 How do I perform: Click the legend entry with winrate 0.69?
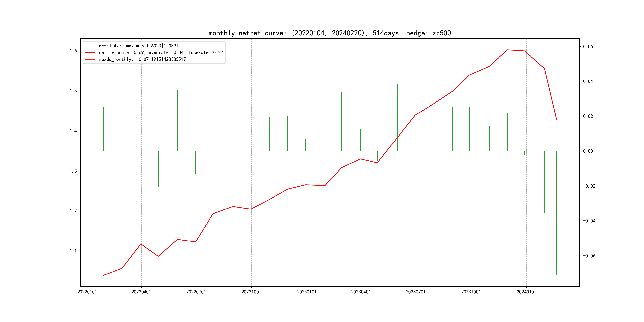pyautogui.click(x=161, y=52)
